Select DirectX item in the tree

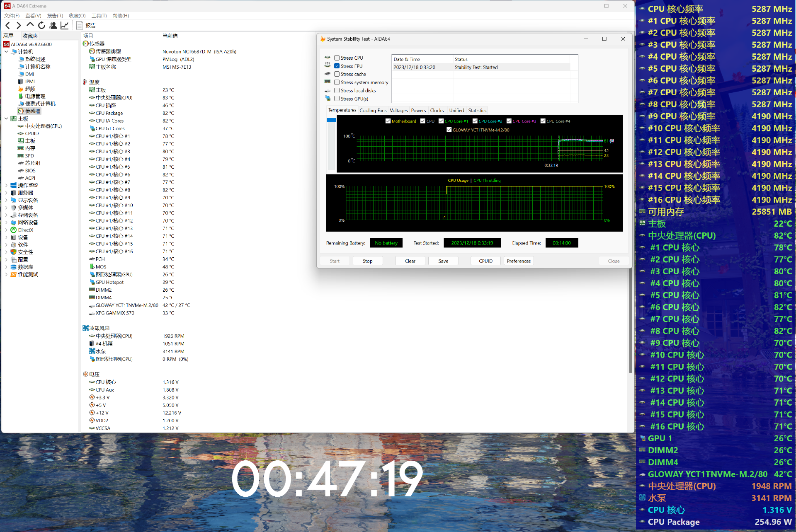(x=25, y=230)
